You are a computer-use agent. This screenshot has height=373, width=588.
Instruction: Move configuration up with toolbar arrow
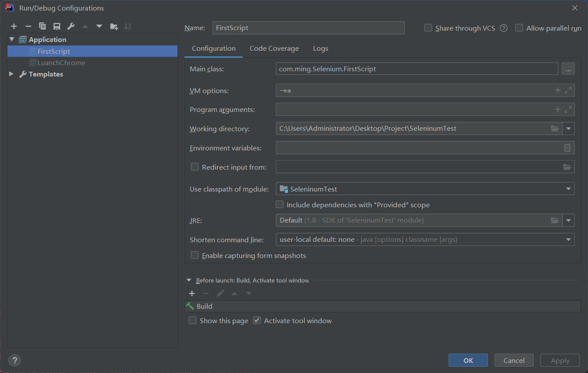(x=85, y=27)
